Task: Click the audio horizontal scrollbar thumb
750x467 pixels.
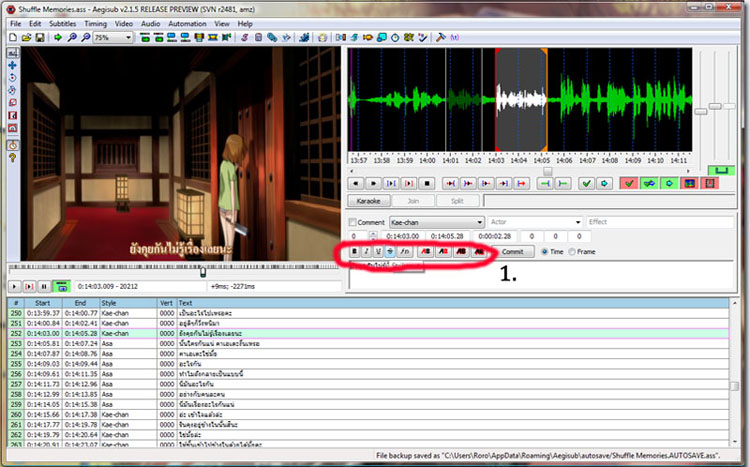Action: coord(548,171)
